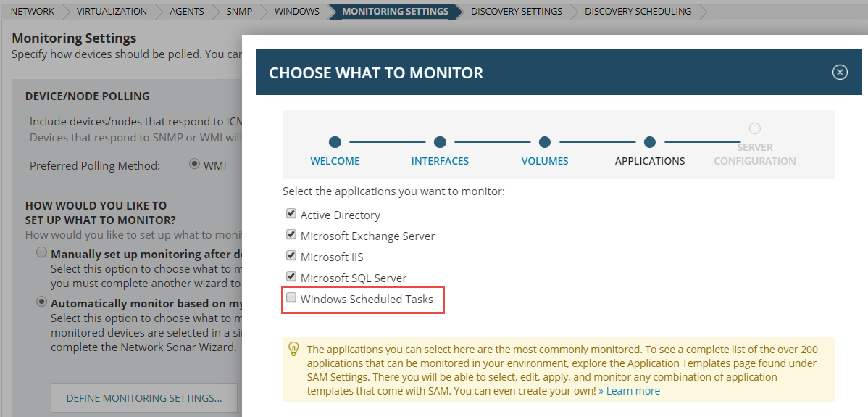Open the Virtualization wizard tab
The width and height of the screenshot is (868, 417).
tap(112, 12)
